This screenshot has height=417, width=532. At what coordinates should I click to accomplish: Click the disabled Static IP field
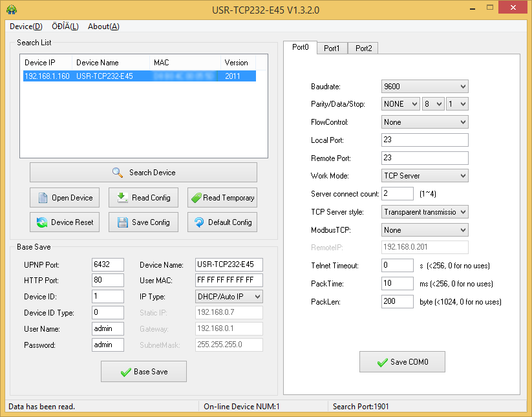[229, 312]
